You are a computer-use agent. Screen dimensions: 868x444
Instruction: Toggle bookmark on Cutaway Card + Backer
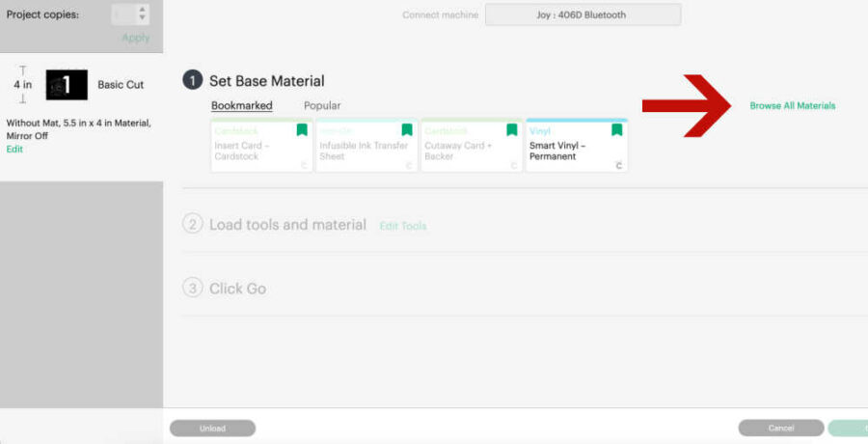pyautogui.click(x=512, y=130)
